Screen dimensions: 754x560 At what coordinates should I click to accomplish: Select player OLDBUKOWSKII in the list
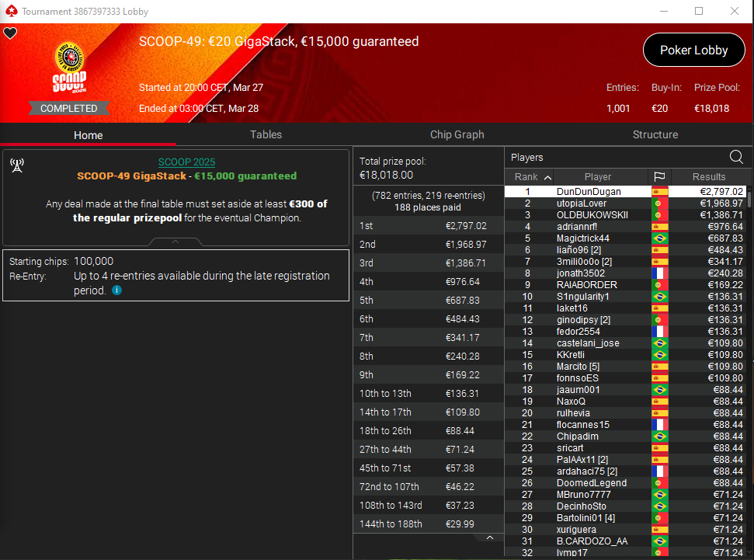(625, 215)
